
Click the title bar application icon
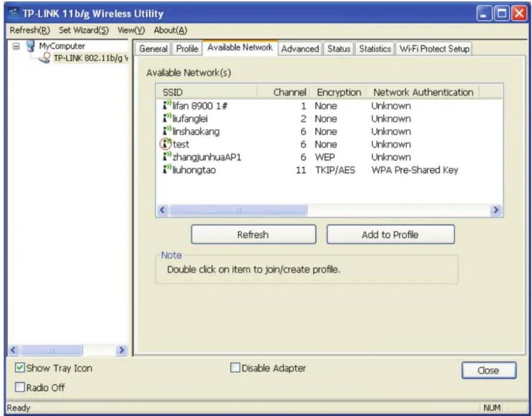(13, 13)
